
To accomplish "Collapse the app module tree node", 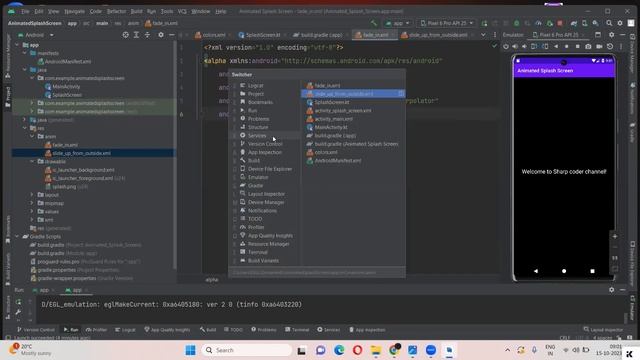I will [x=17, y=45].
